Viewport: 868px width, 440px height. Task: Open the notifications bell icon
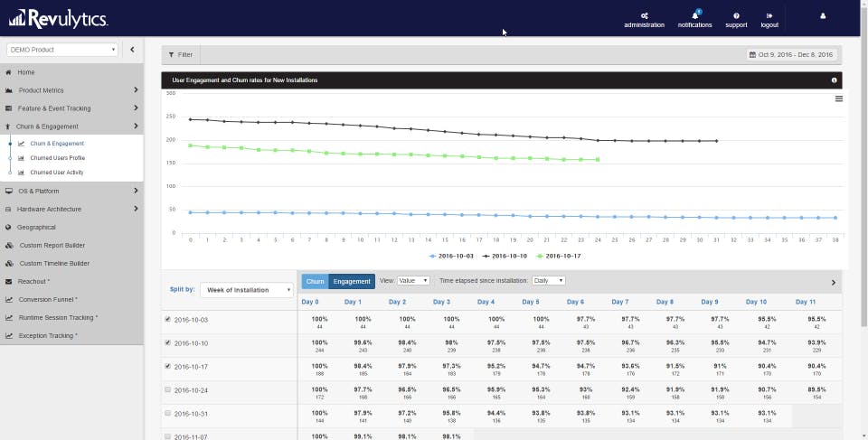(x=695, y=15)
